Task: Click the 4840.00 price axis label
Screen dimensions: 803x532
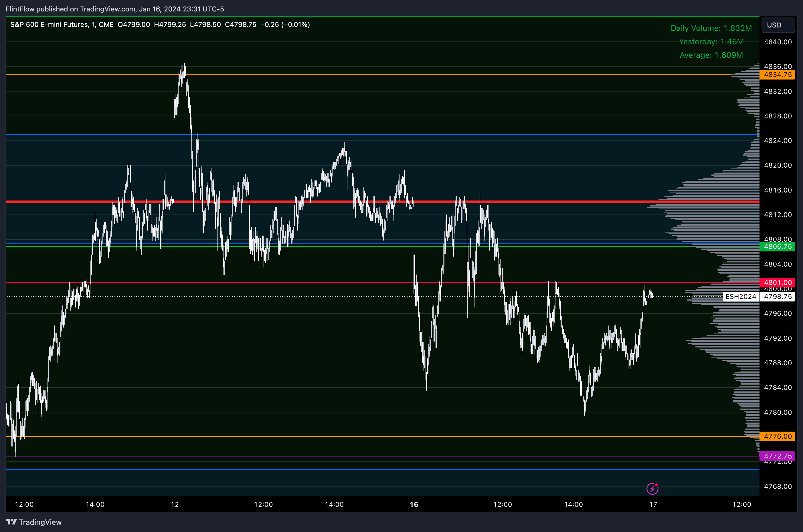Action: (778, 42)
